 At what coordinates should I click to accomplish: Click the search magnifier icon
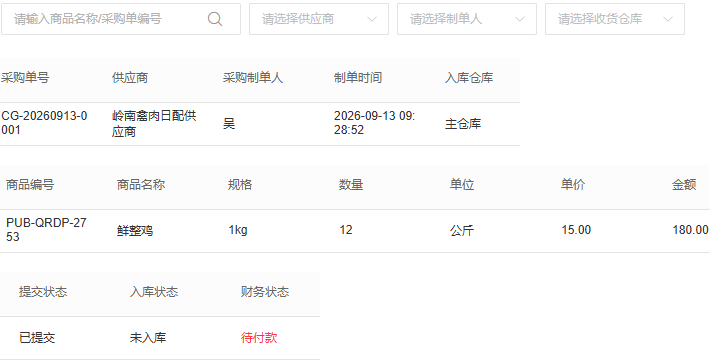[215, 19]
